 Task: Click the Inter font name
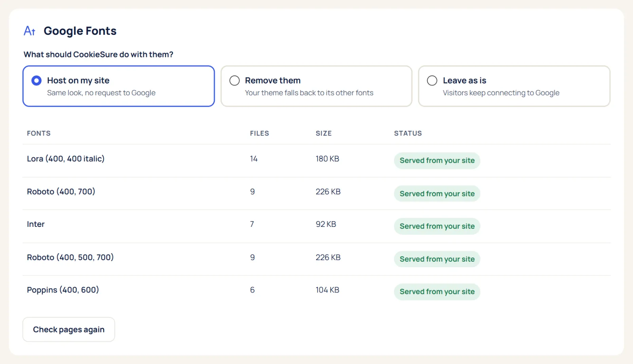(x=36, y=224)
